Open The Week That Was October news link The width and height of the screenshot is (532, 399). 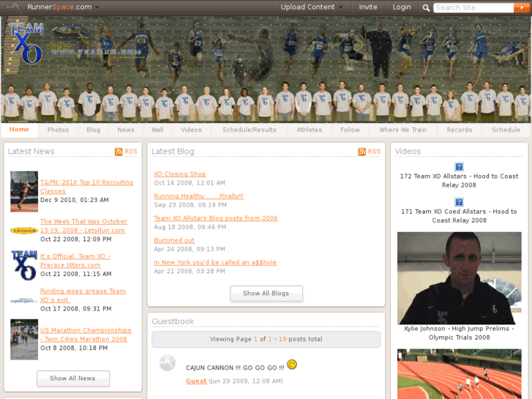coord(83,225)
